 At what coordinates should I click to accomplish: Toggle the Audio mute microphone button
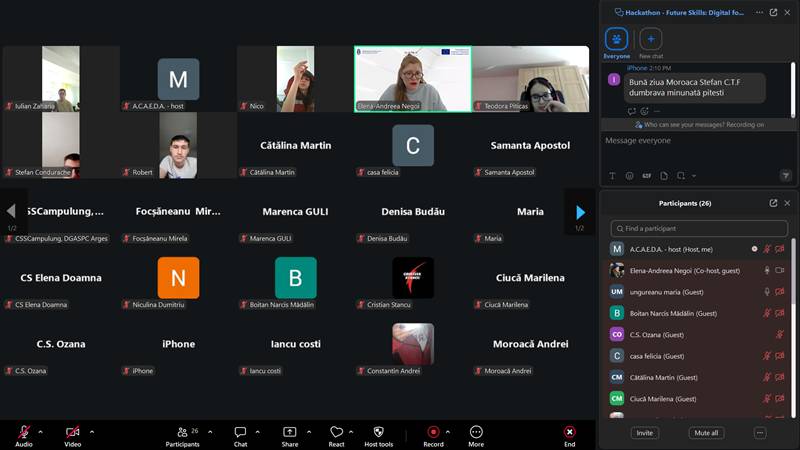click(23, 432)
